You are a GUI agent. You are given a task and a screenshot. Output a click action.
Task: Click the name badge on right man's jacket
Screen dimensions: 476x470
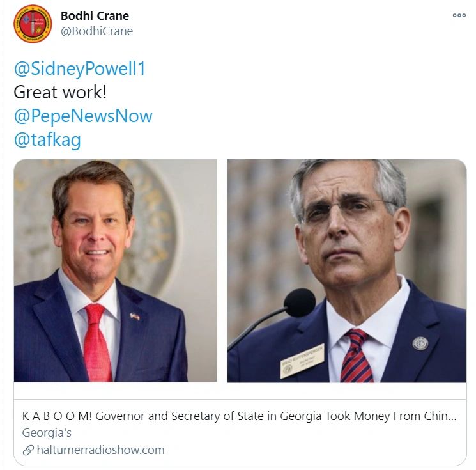(302, 361)
